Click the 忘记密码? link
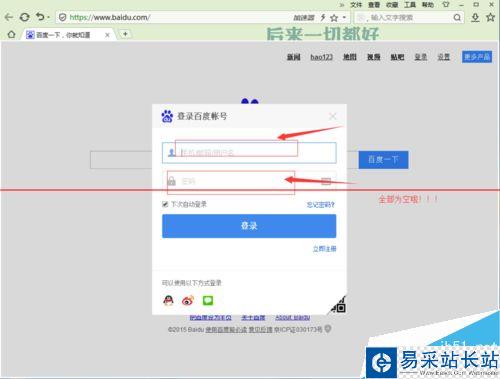Screen dimensions: 500x379 click(321, 205)
